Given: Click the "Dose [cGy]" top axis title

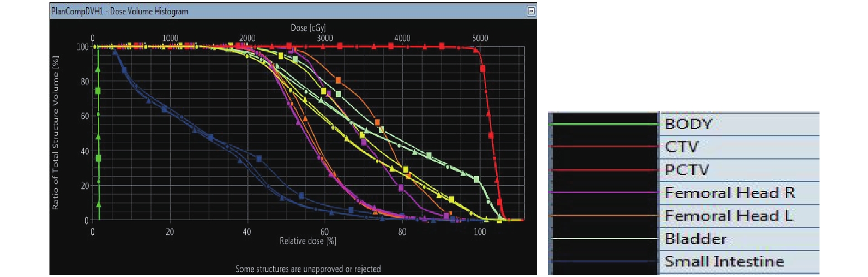Looking at the screenshot, I should [308, 28].
